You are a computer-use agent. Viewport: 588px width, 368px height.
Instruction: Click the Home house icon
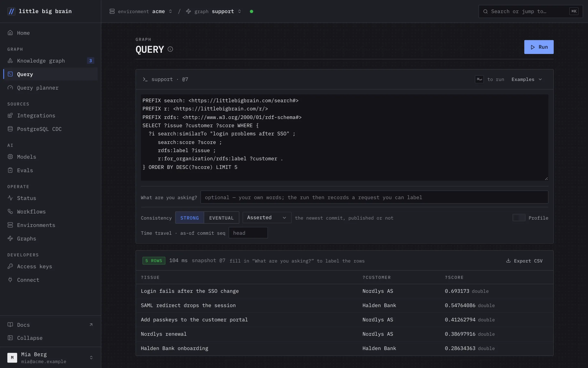[10, 33]
